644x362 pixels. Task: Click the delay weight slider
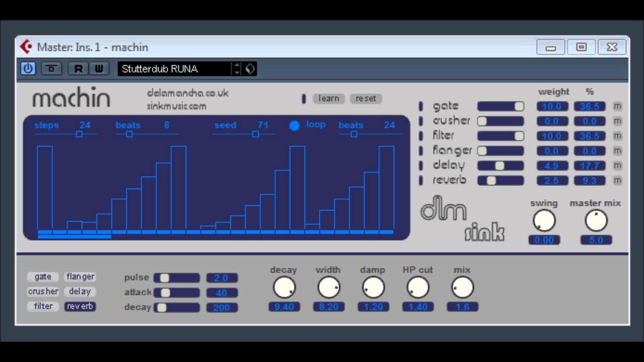click(x=501, y=166)
